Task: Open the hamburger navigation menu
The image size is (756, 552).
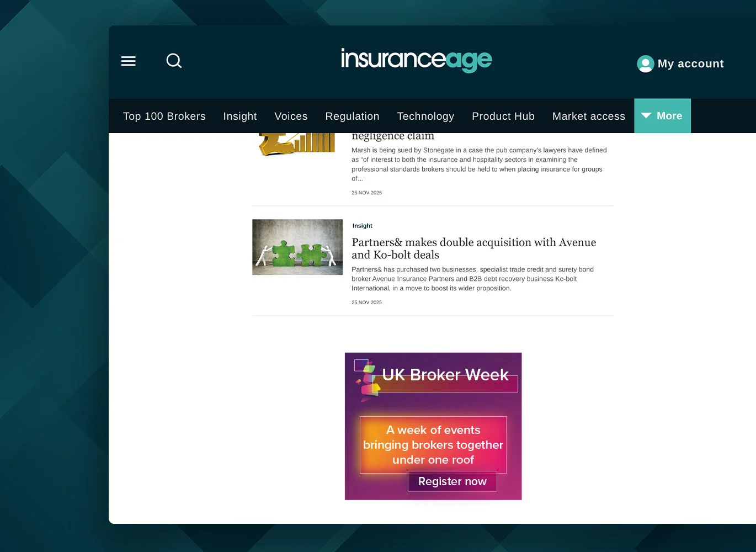Action: pos(129,61)
